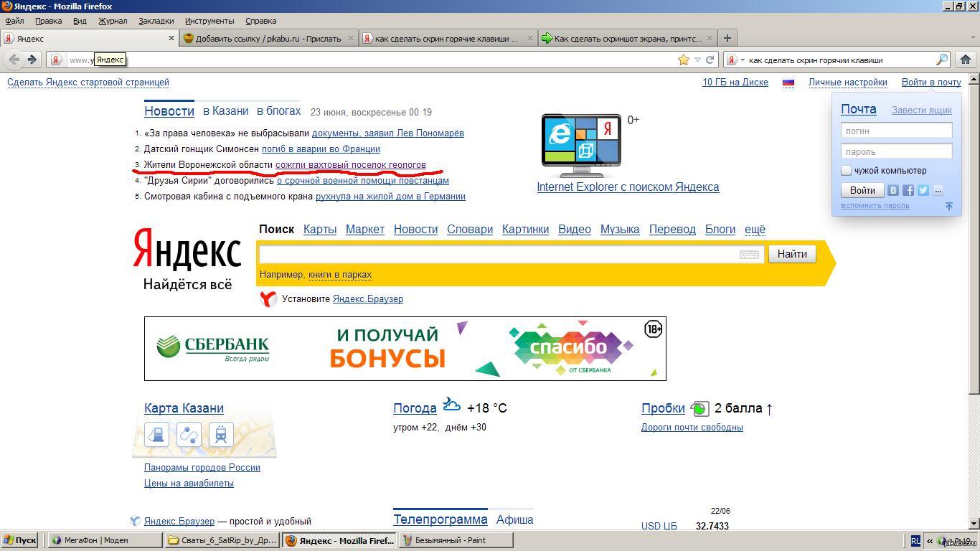Go back with the browser back arrow

tap(14, 60)
